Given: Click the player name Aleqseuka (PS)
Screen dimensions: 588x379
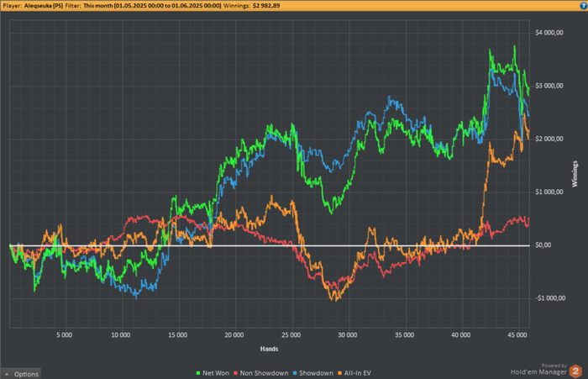Looking at the screenshot, I should click(44, 6).
